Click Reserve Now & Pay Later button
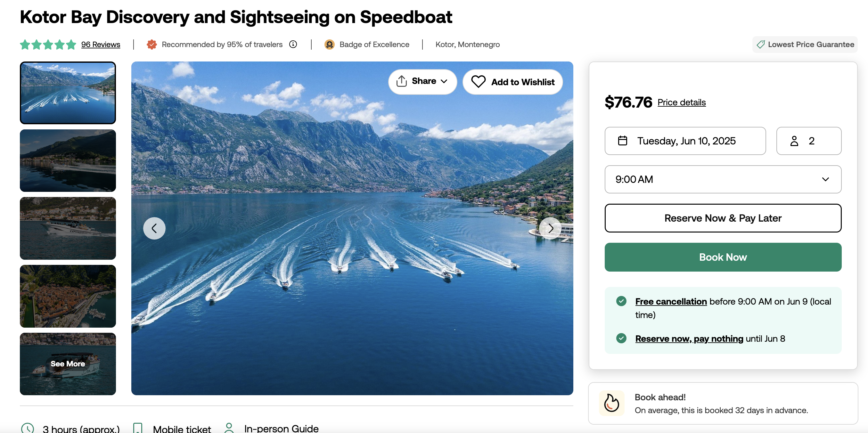Screen dimensions: 868x433 point(723,218)
